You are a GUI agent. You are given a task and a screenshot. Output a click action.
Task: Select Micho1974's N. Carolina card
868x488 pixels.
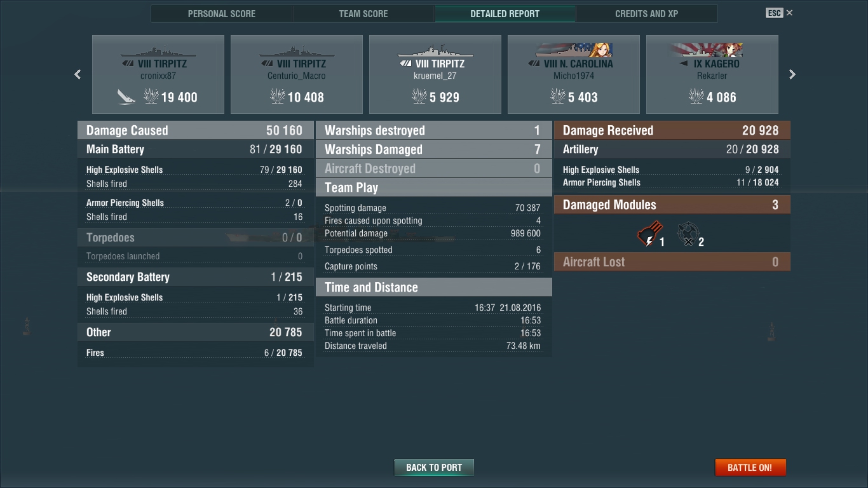click(574, 74)
